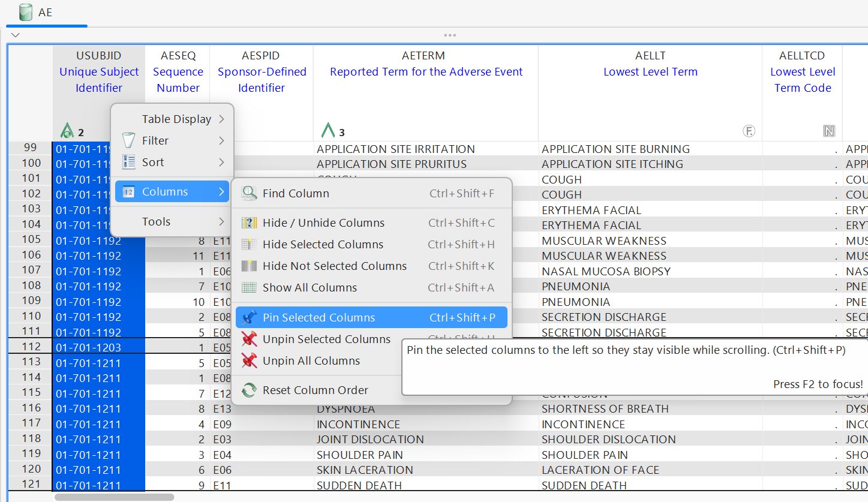Click the AESPID Sponsor-Defined Identifier header

pos(262,93)
